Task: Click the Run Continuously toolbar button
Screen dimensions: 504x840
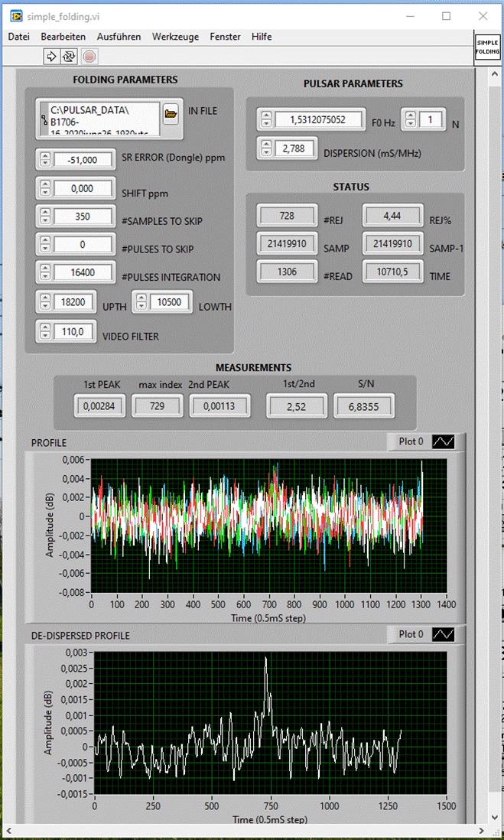Action: (x=68, y=56)
